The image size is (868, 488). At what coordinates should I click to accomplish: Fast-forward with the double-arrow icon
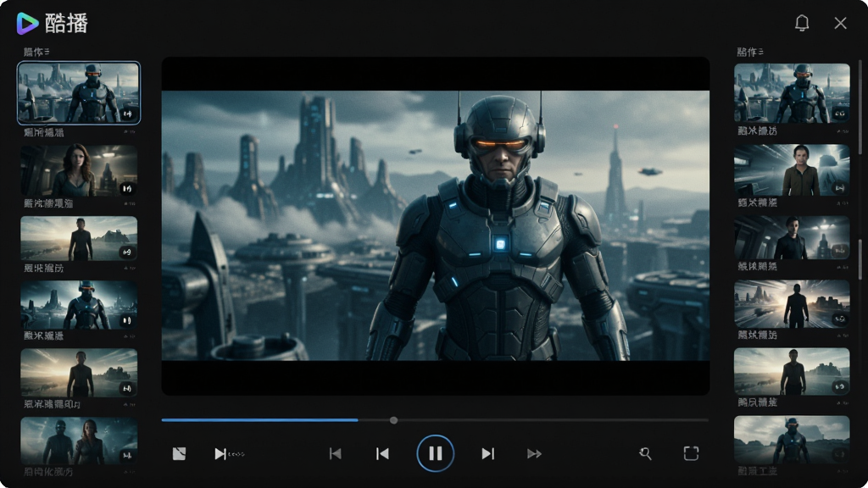[534, 454]
